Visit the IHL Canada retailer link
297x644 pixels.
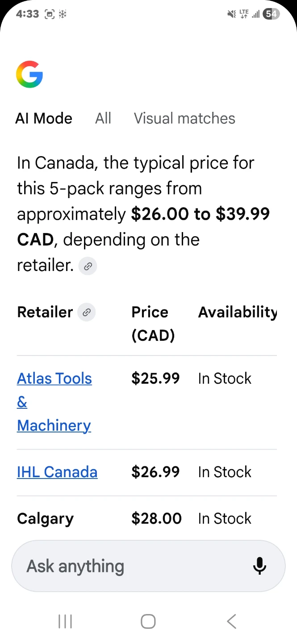(57, 472)
